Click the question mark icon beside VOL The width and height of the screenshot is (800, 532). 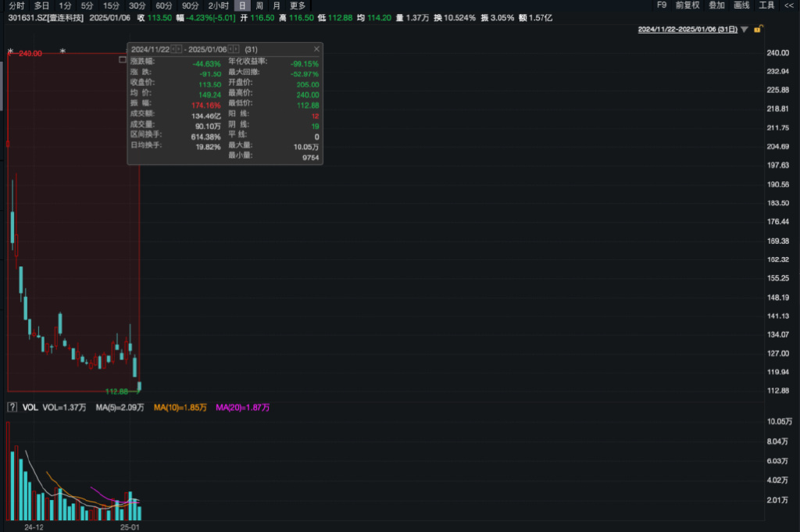click(12, 407)
